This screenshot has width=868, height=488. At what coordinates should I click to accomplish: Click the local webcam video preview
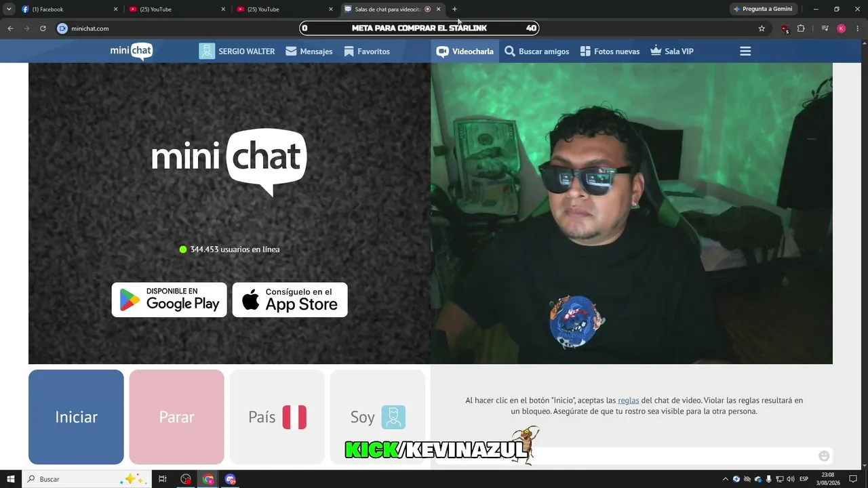tap(631, 213)
